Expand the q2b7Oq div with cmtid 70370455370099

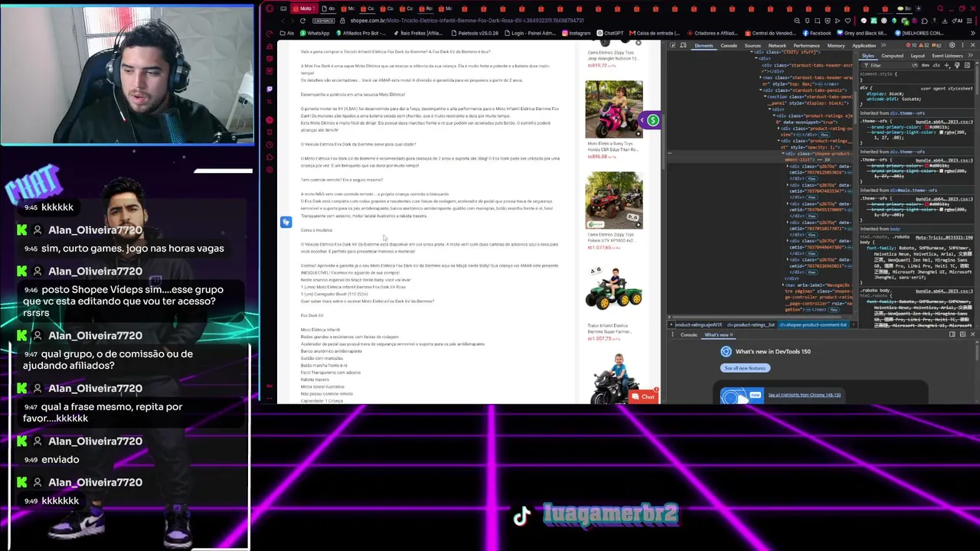pyautogui.click(x=788, y=204)
